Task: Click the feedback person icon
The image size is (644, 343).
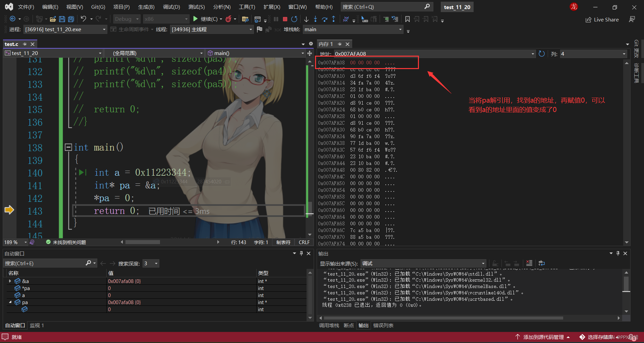Action: (x=632, y=19)
